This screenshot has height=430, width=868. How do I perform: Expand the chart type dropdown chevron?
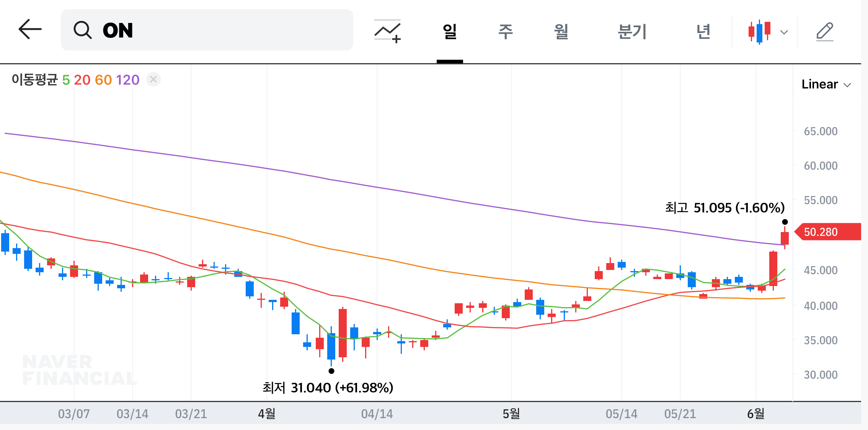(784, 32)
